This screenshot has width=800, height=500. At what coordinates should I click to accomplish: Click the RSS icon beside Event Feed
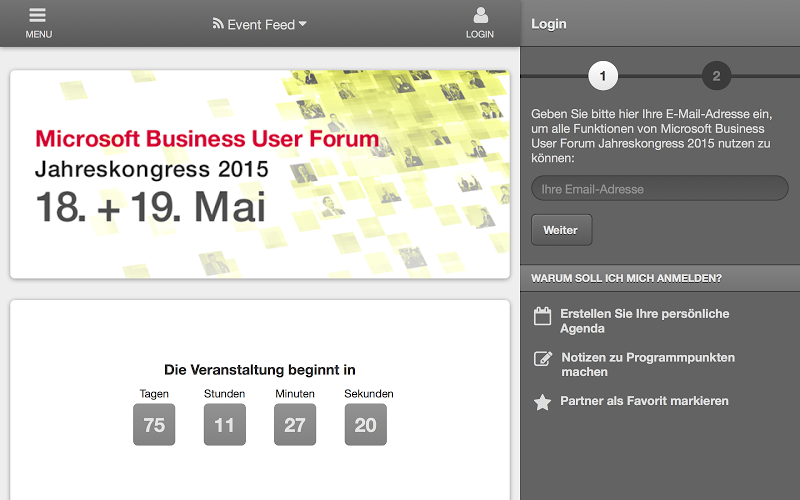click(x=218, y=23)
